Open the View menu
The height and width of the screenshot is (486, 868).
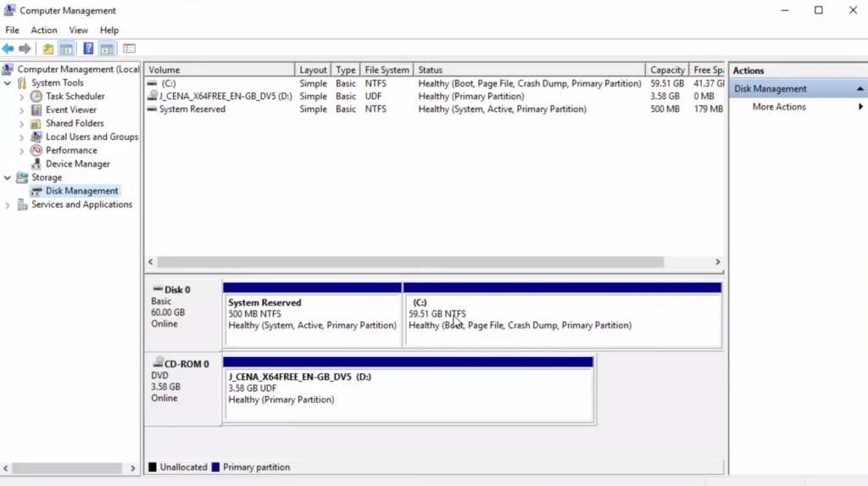click(78, 30)
